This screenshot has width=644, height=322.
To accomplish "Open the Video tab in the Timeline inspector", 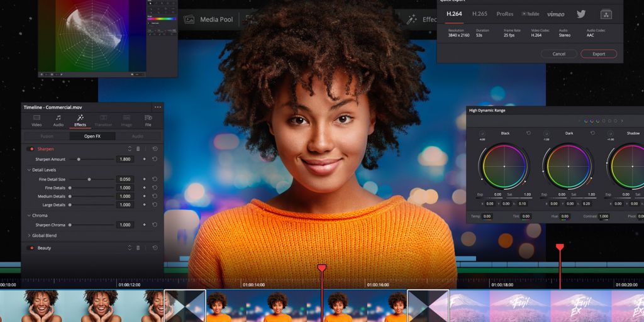I will (x=36, y=121).
